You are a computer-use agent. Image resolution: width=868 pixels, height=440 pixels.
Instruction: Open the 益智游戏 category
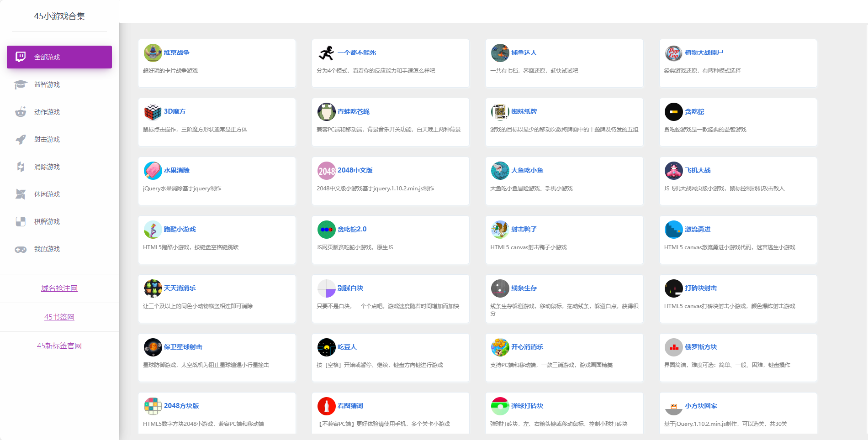pos(47,84)
